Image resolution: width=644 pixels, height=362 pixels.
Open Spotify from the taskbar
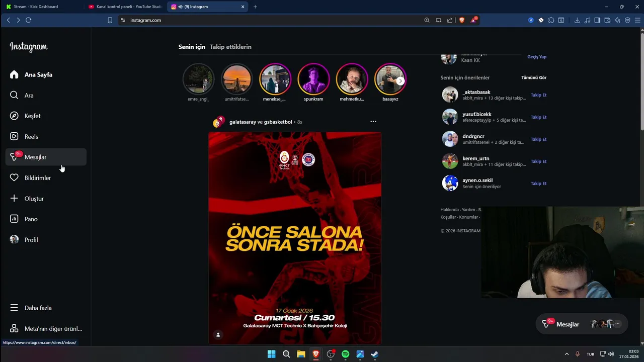[345, 354]
